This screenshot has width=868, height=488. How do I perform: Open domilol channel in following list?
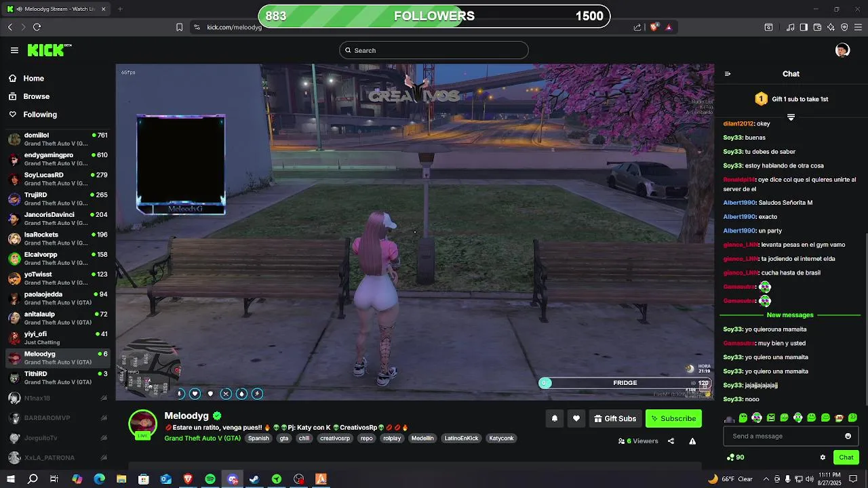coord(58,139)
